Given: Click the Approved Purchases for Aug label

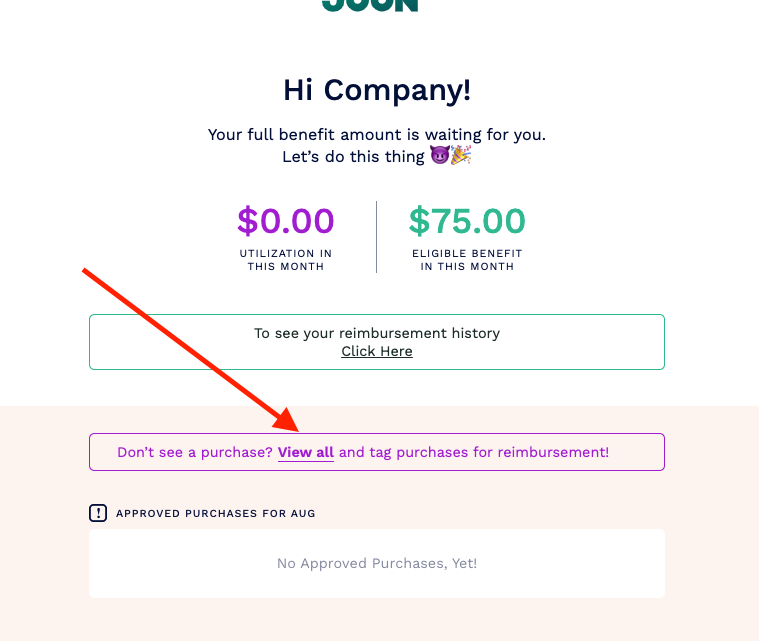Looking at the screenshot, I should [x=215, y=513].
